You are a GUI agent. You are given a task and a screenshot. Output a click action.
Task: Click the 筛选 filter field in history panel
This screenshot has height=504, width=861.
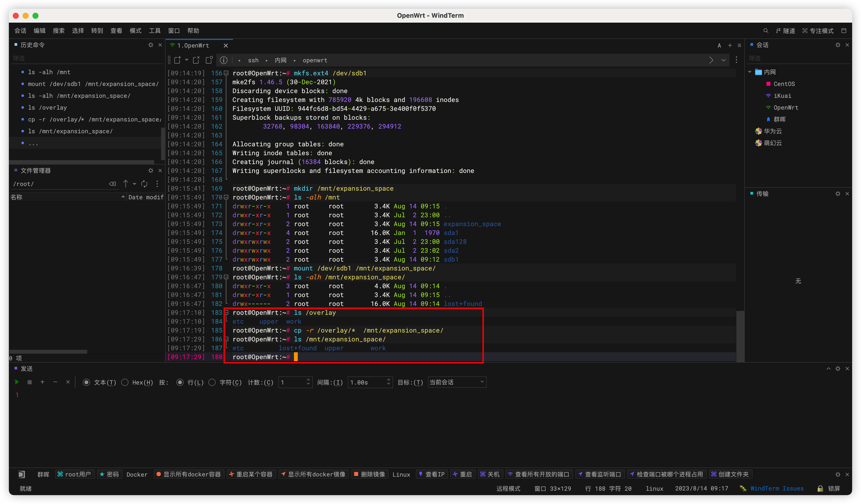(85, 58)
